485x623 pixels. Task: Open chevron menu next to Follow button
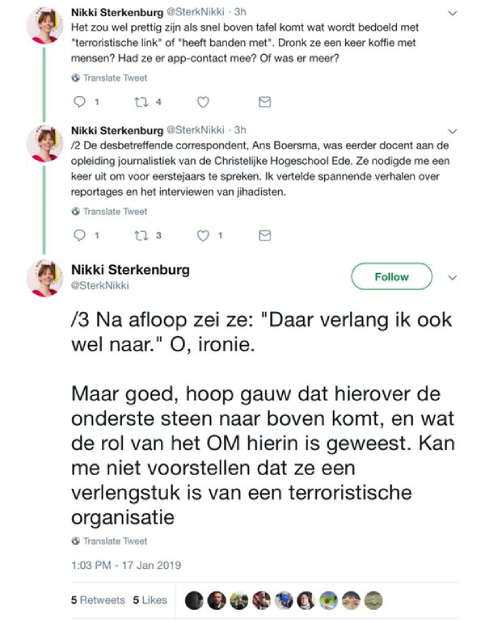pos(452,277)
